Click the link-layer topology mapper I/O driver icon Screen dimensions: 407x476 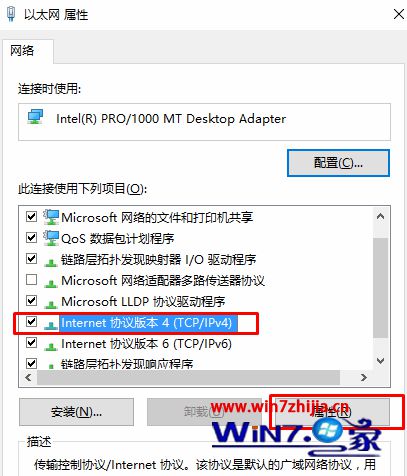click(x=51, y=261)
